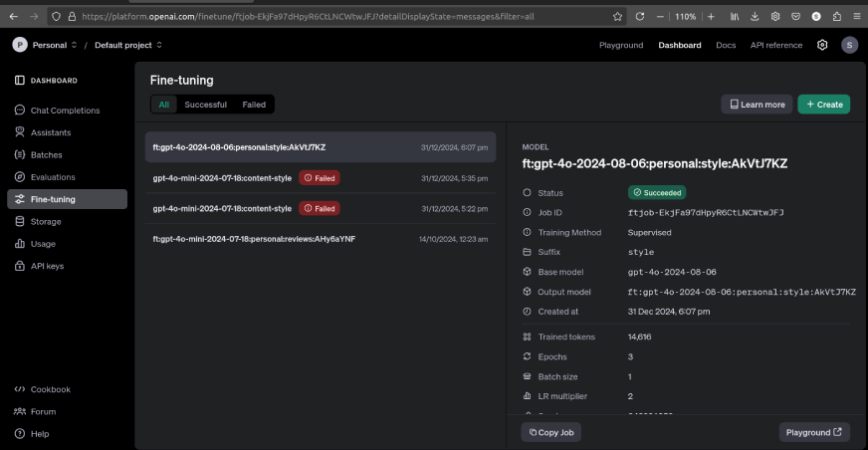
Task: Open Playground in top navigation
Action: pyautogui.click(x=621, y=45)
